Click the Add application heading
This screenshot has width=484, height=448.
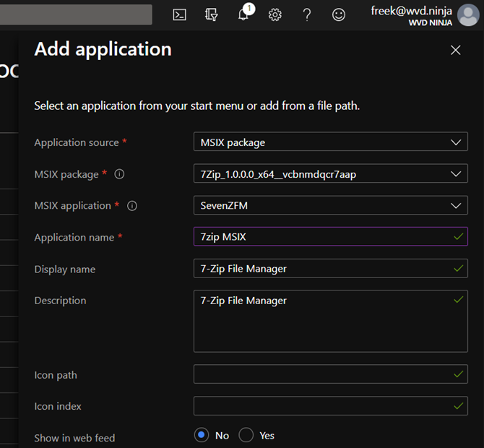[103, 49]
